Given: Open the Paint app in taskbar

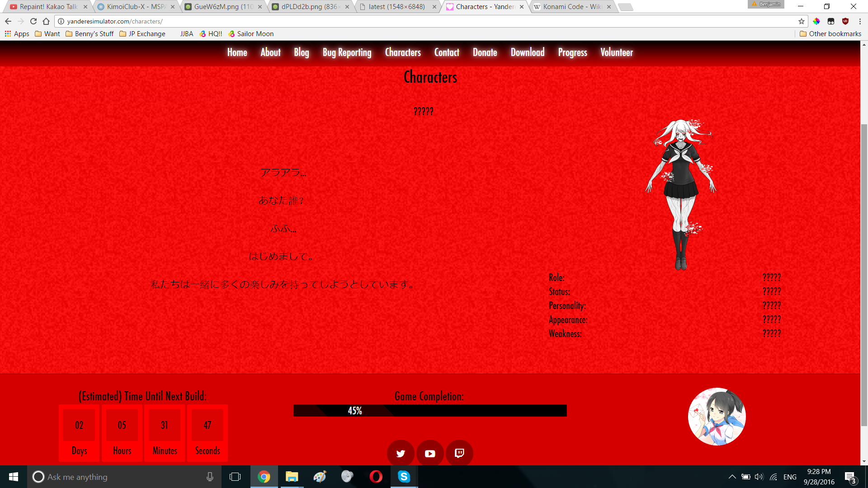Looking at the screenshot, I should pos(320,477).
